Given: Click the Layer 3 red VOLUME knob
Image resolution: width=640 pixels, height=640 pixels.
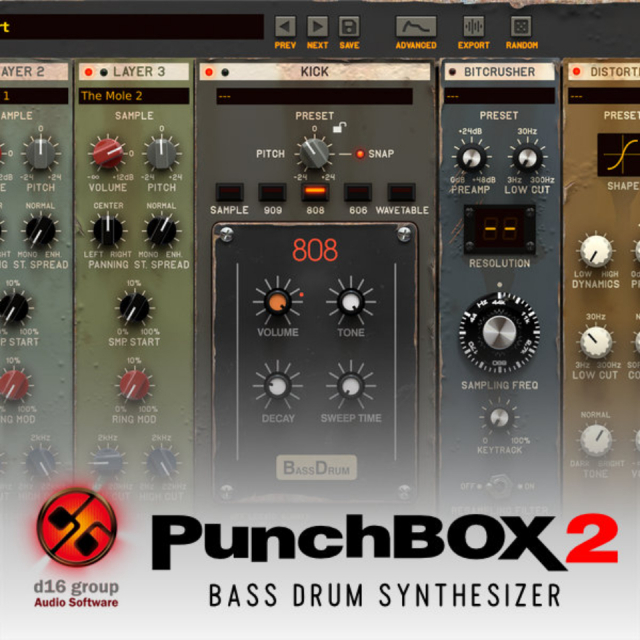Looking at the screenshot, I should tap(108, 153).
